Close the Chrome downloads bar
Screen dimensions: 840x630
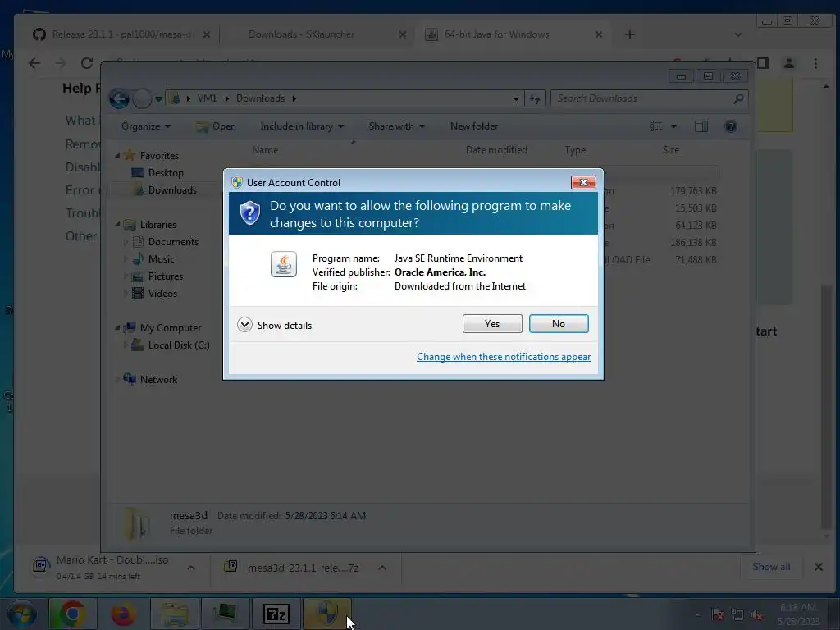click(818, 567)
